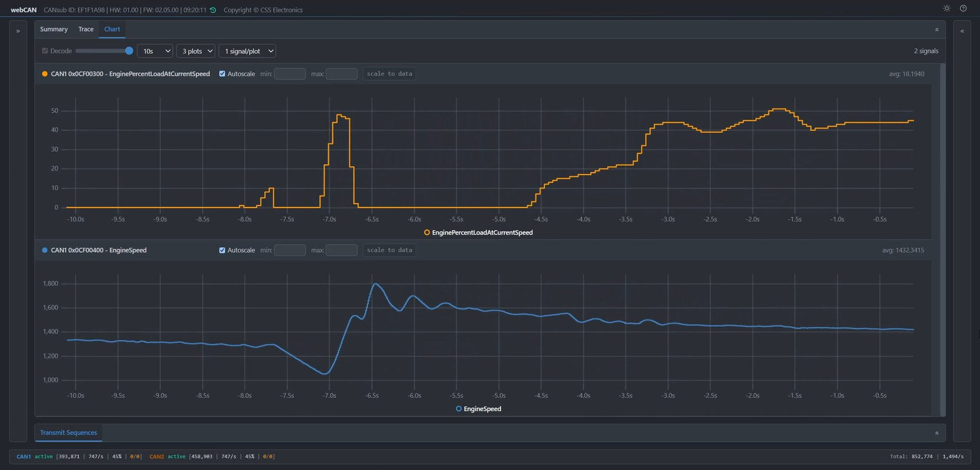Focus the min field of EngineSpeed plot
The height and width of the screenshot is (470, 980).
point(290,250)
